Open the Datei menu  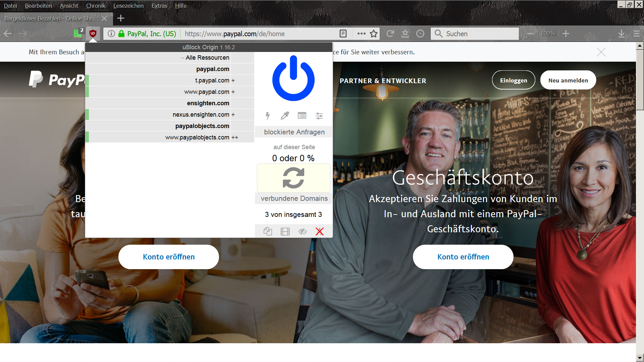(10, 6)
